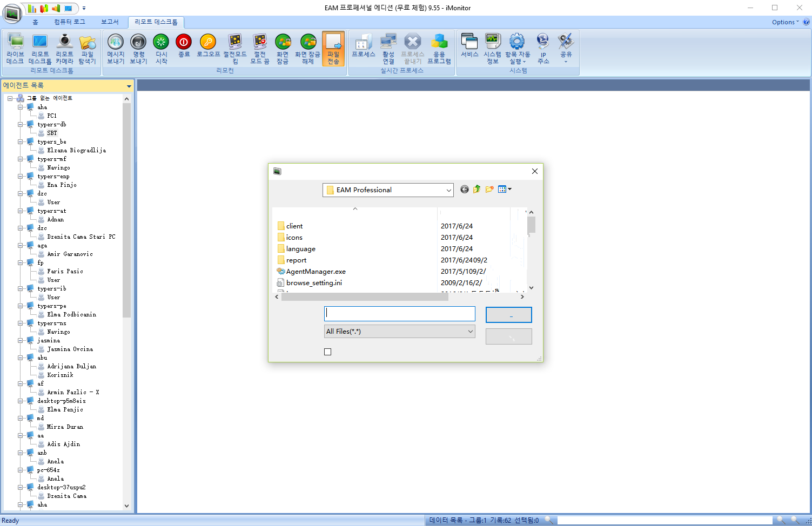812x526 pixels.
Task: Click the application menu orb button
Action: (12, 14)
